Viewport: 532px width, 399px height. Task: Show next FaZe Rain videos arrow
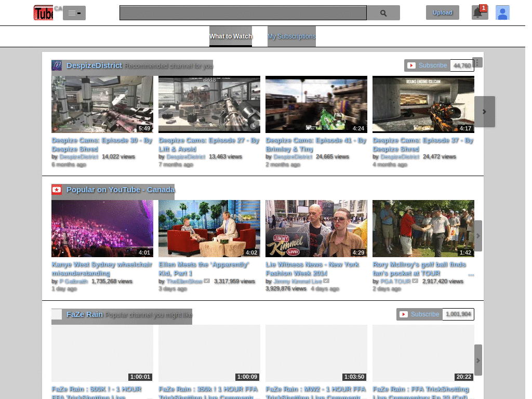478,360
